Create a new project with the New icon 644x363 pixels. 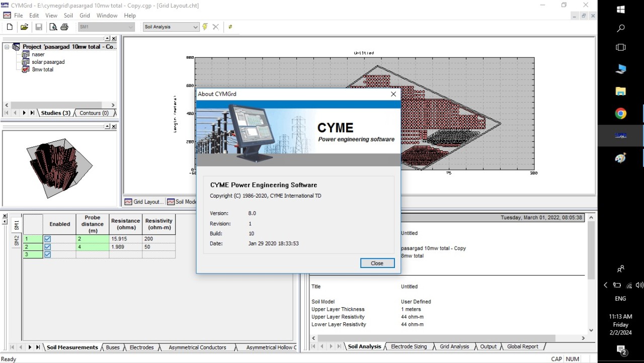(10, 27)
